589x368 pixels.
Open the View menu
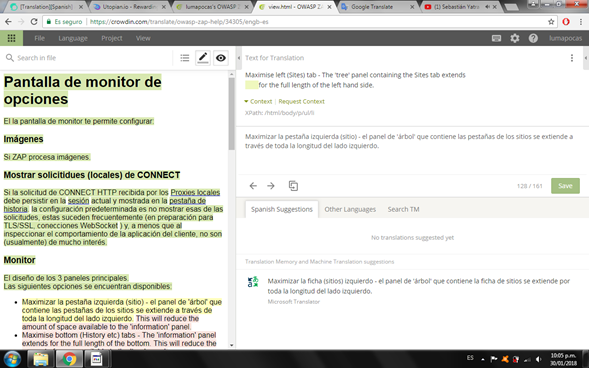tap(143, 38)
